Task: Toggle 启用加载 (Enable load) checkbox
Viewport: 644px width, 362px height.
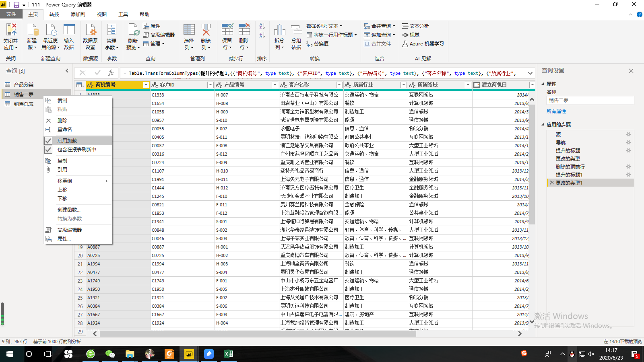Action: pyautogui.click(x=48, y=141)
